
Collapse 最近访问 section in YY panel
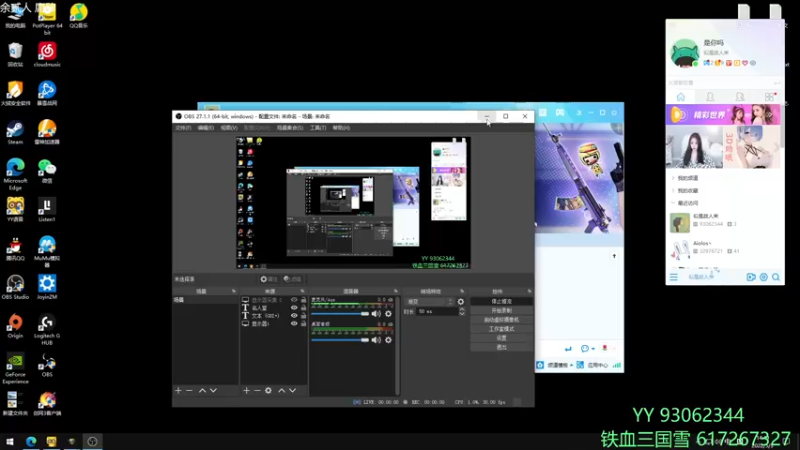click(x=685, y=203)
